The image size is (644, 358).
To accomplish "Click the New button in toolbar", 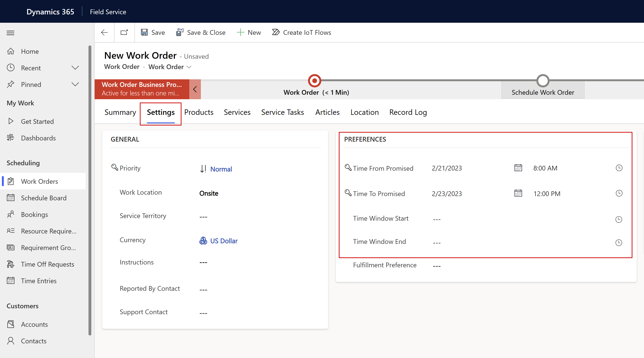I will pyautogui.click(x=249, y=32).
